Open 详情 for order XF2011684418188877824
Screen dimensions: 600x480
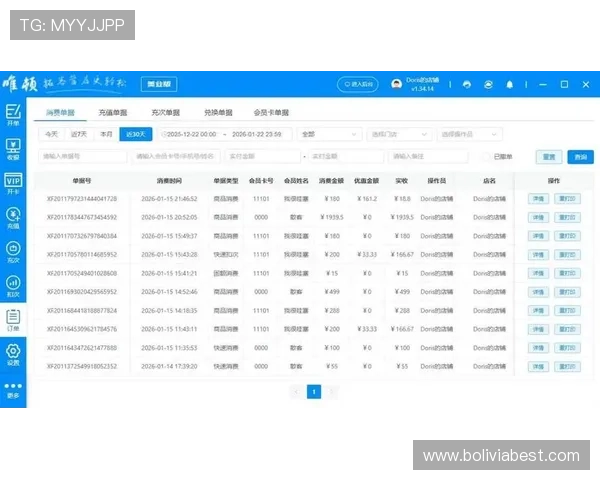[x=538, y=310]
